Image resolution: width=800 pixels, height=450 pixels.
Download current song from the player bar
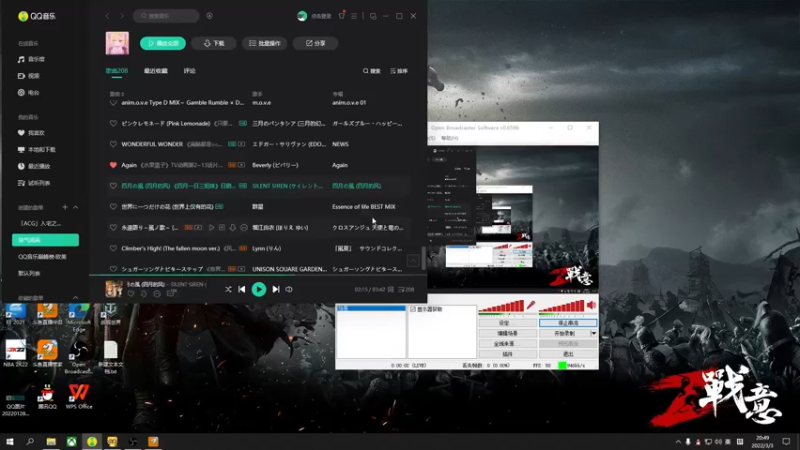coord(144,294)
